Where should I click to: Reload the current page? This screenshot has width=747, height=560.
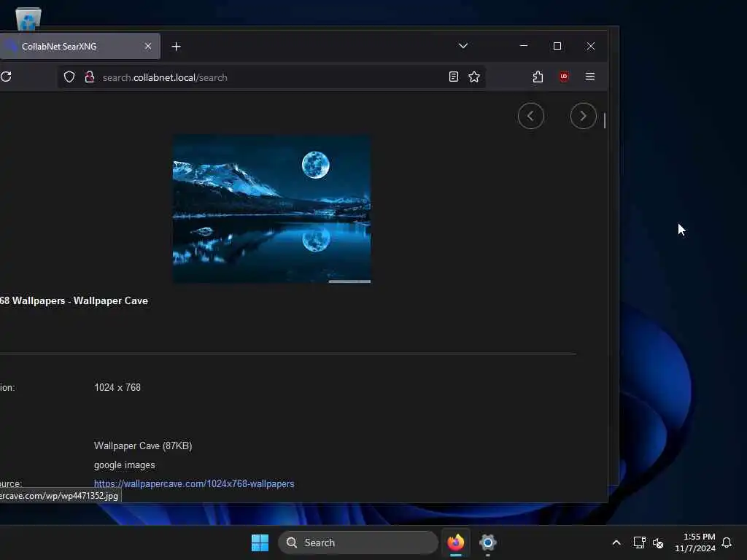click(6, 77)
